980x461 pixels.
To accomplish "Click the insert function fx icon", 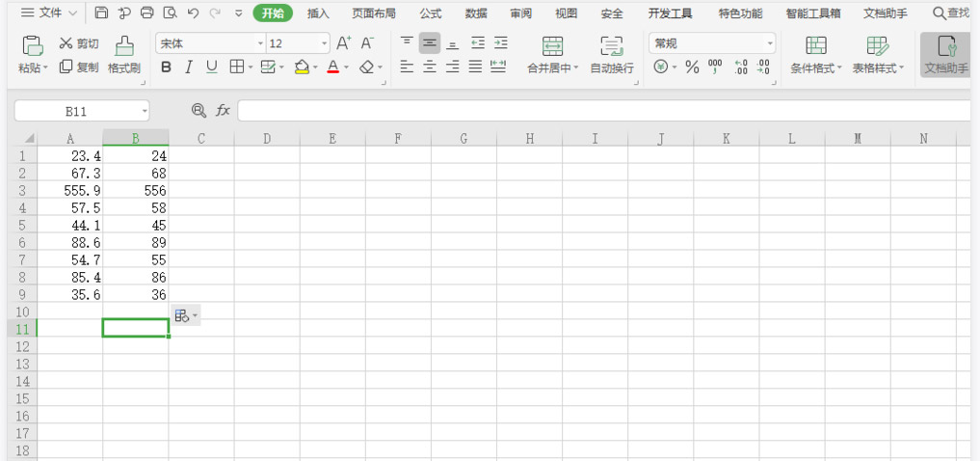I will click(x=223, y=111).
